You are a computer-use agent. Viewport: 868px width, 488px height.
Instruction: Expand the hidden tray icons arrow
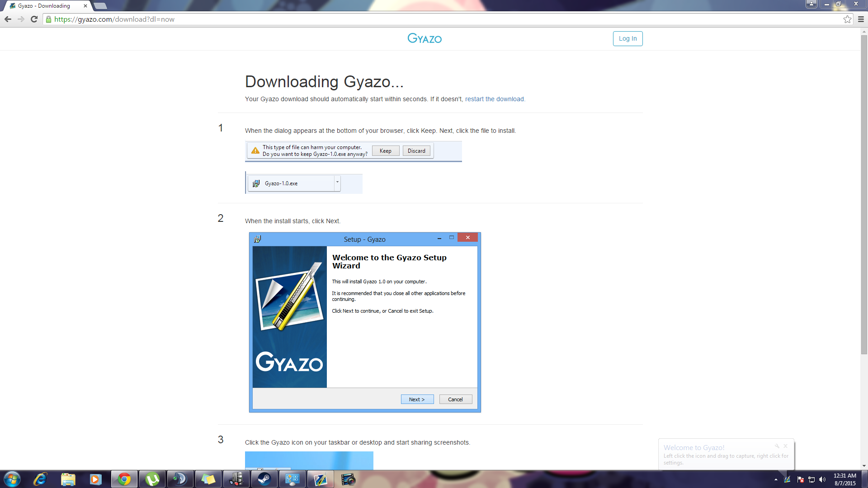tap(776, 479)
